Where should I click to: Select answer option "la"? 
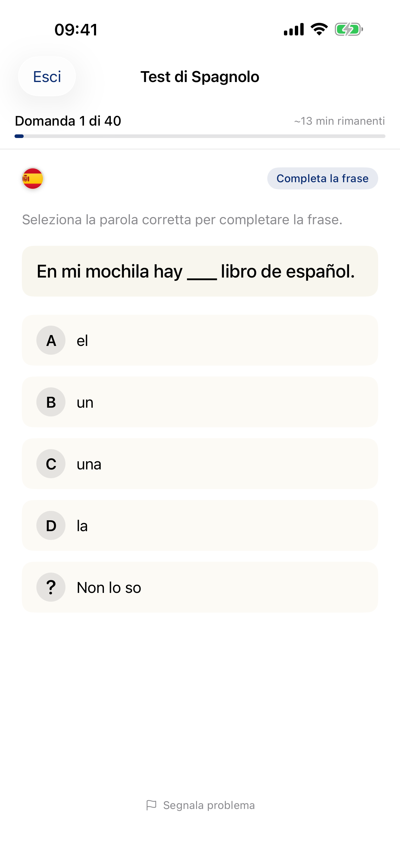(x=200, y=526)
